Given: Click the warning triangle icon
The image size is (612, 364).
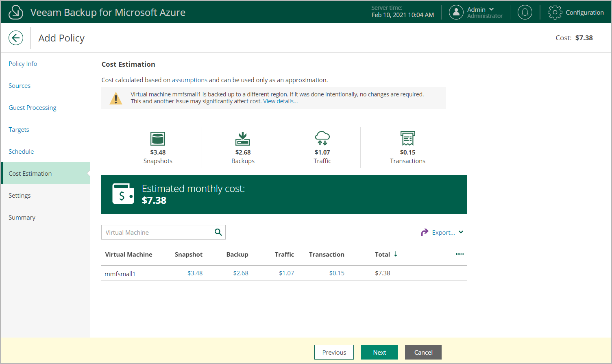Looking at the screenshot, I should click(116, 98).
